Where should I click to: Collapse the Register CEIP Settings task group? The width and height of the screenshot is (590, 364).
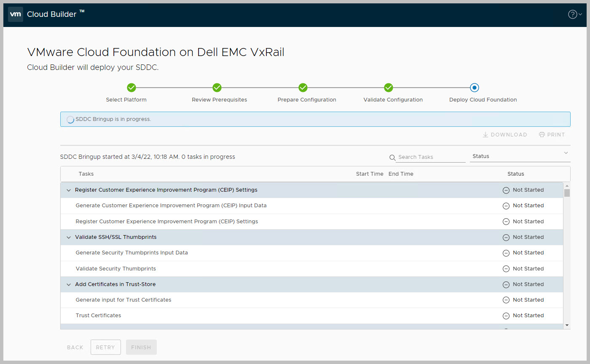tap(69, 190)
